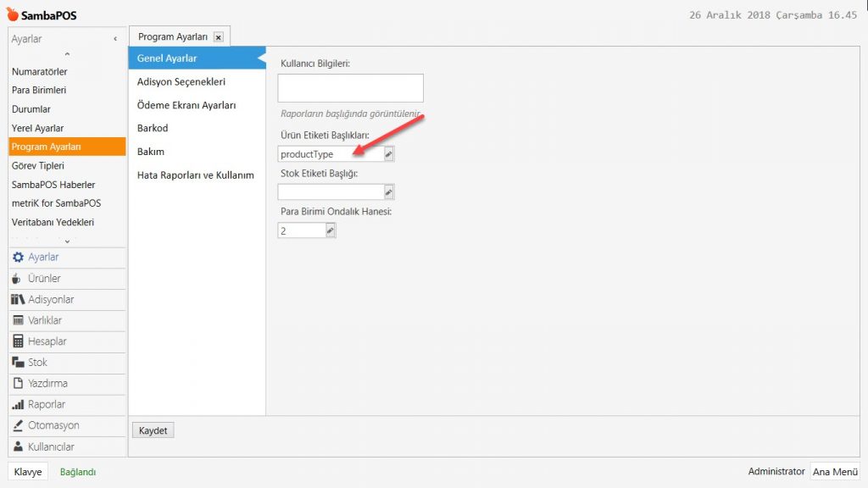The image size is (868, 488).
Task: Click the Kullanıcı Bilgileri text box
Action: pos(350,88)
